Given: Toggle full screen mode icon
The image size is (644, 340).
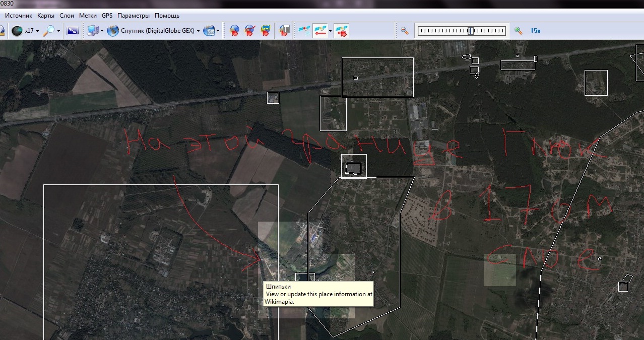Looking at the screenshot, I should tap(73, 31).
